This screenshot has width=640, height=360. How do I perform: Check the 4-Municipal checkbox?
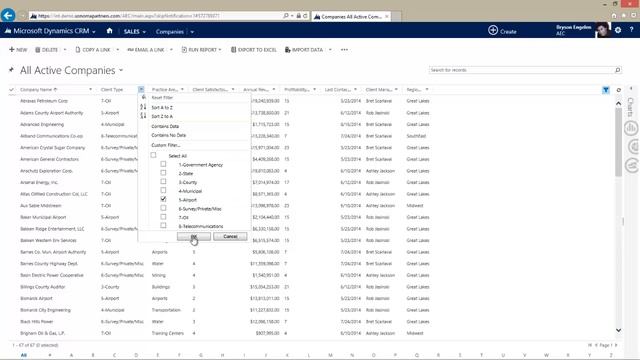(x=163, y=190)
